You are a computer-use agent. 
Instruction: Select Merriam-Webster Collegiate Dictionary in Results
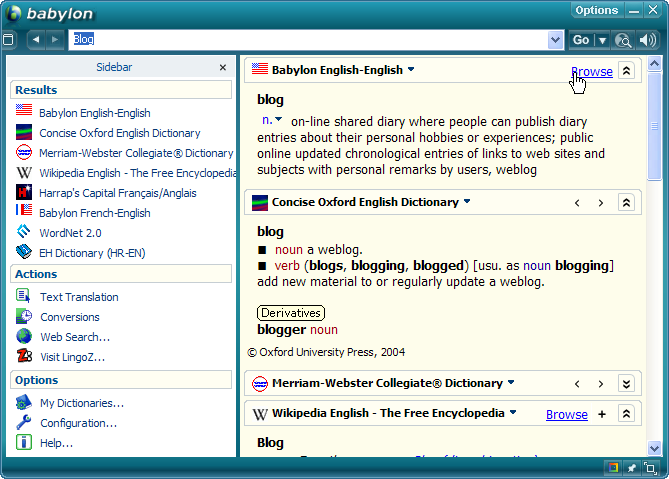point(136,153)
